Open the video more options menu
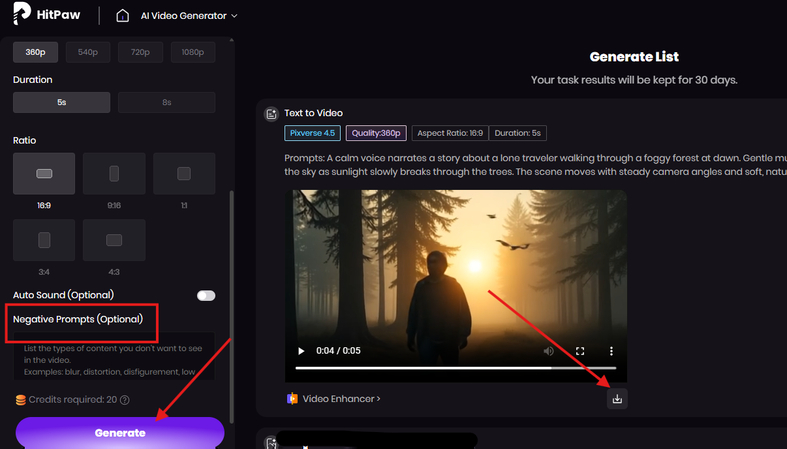Image resolution: width=787 pixels, height=449 pixels. click(611, 351)
